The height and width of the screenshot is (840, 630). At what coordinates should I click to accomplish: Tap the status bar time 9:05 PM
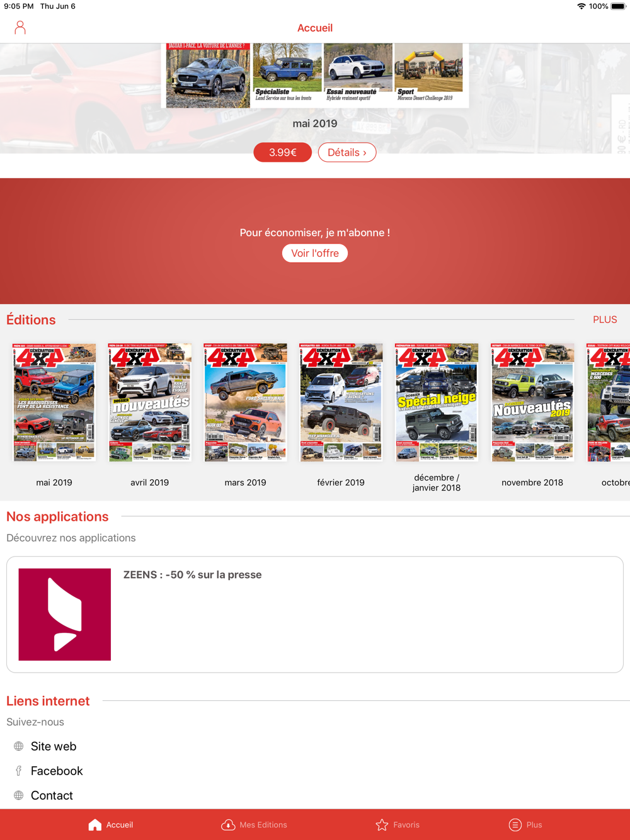point(19,6)
